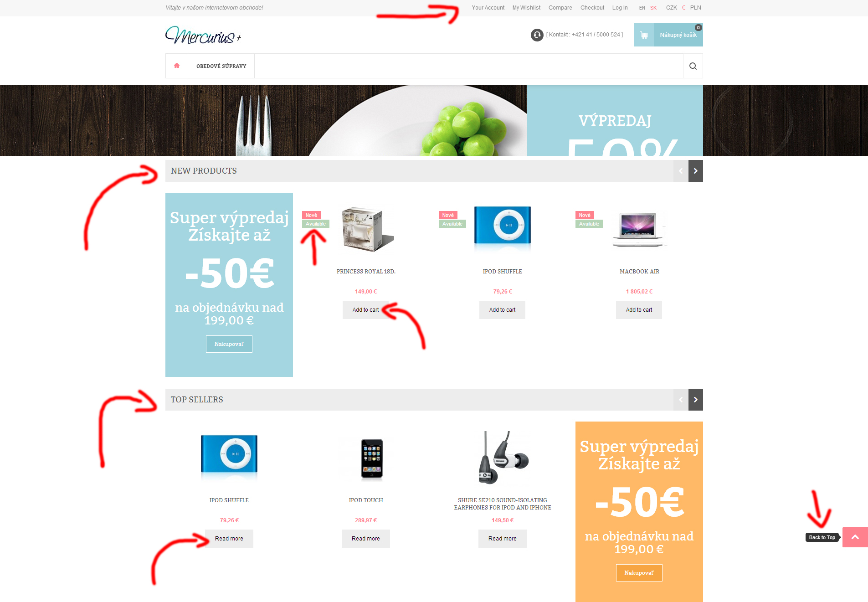Open the Obedové súpravy menu
The image size is (868, 602).
click(x=221, y=66)
